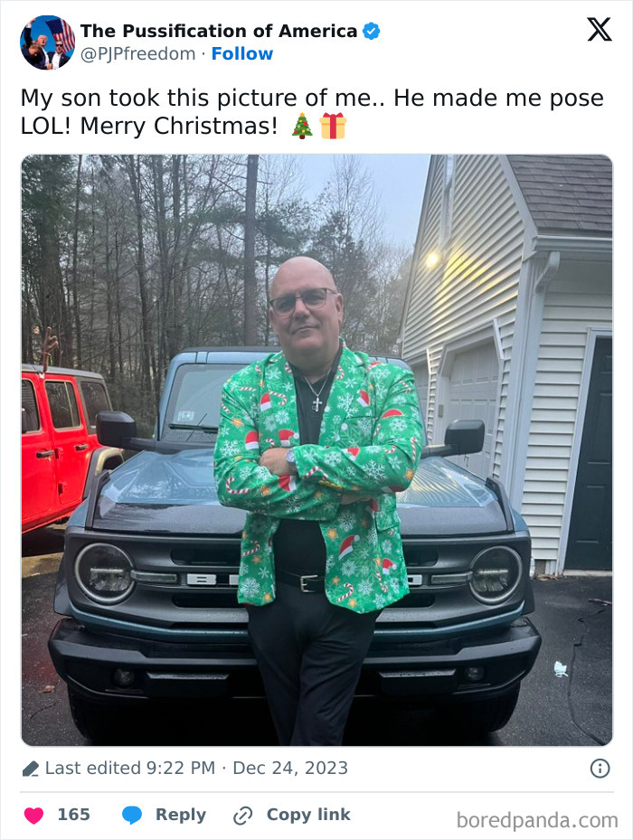The width and height of the screenshot is (633, 840).
Task: Like the tweet with heart icon
Action: pos(33,815)
